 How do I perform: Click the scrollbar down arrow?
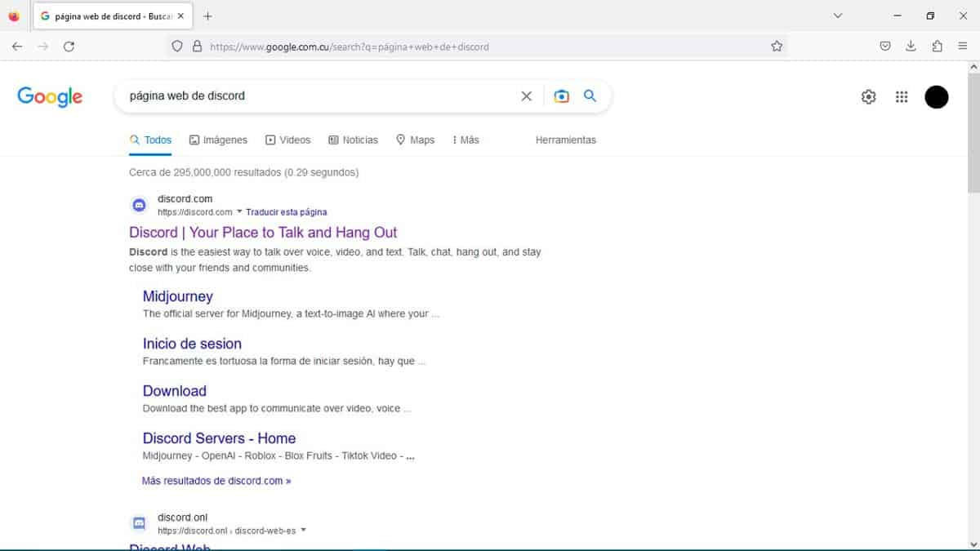click(x=973, y=544)
